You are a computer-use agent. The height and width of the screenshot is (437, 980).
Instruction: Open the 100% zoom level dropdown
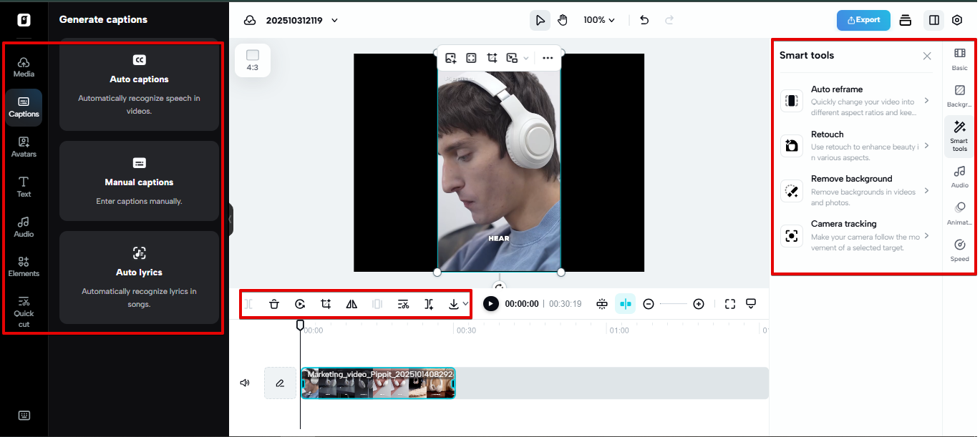(599, 20)
